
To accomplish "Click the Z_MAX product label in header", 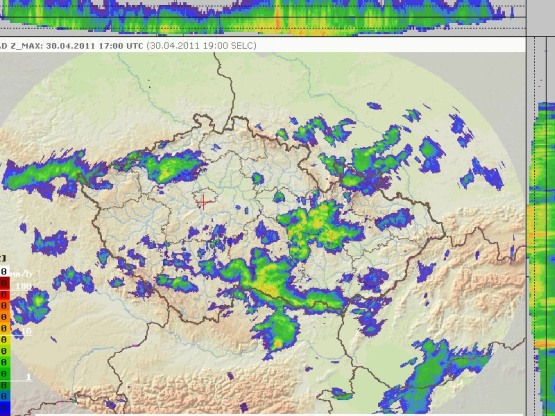I will (24, 46).
